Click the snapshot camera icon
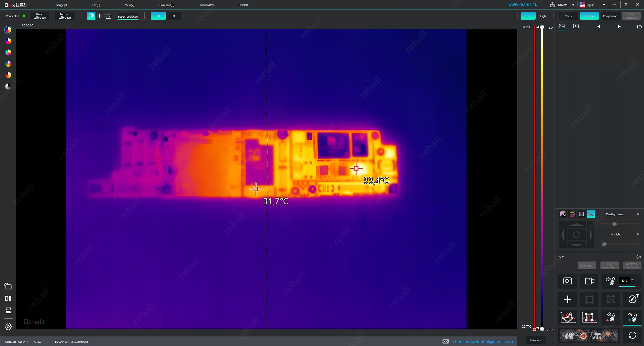Screen dimensions: 644x346 click(x=567, y=281)
